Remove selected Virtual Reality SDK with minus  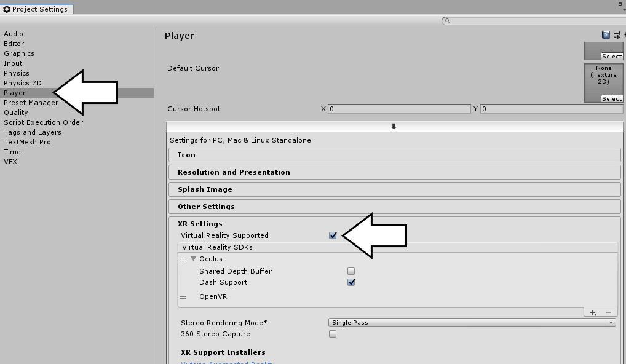click(x=608, y=312)
